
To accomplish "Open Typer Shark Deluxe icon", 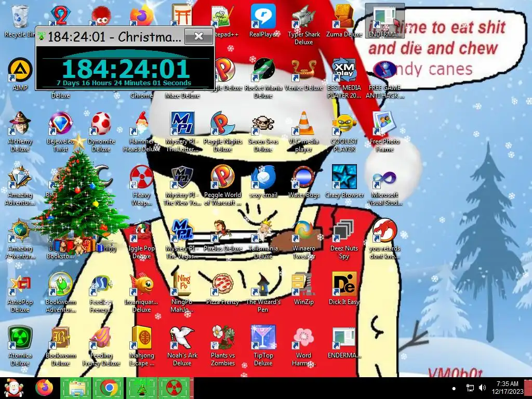I will [x=303, y=24].
